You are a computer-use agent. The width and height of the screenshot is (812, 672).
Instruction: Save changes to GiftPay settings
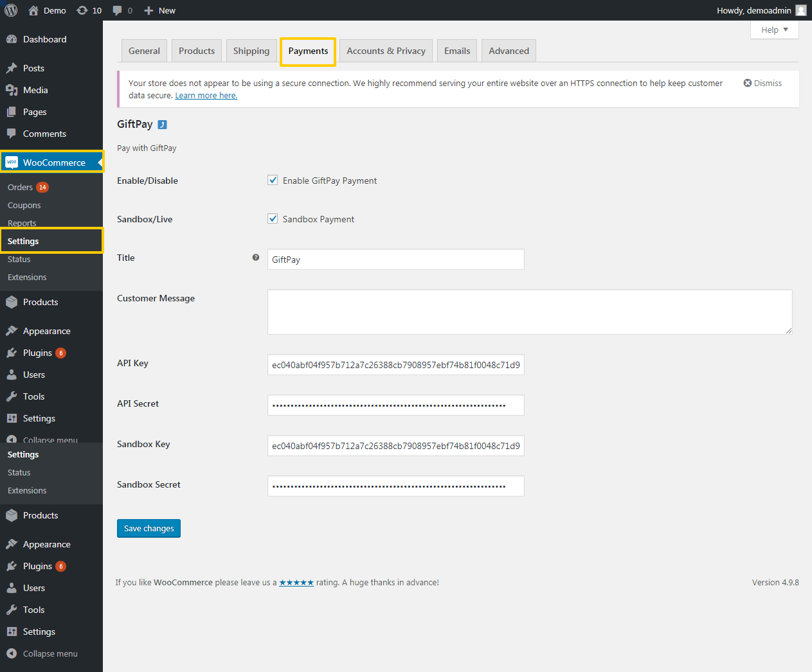point(149,528)
